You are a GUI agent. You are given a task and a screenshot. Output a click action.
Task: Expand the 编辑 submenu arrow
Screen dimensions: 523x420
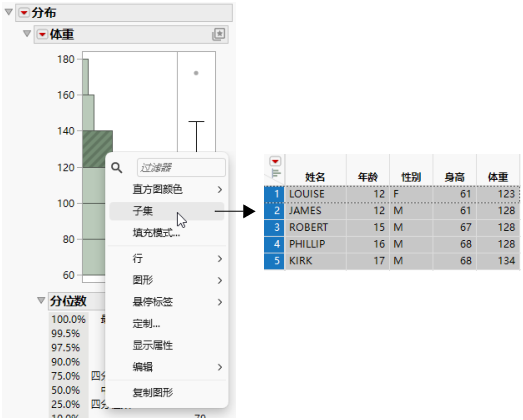(219, 367)
